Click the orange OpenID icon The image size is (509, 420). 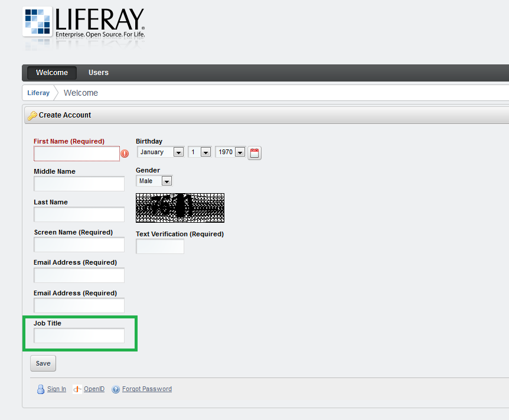coord(76,389)
